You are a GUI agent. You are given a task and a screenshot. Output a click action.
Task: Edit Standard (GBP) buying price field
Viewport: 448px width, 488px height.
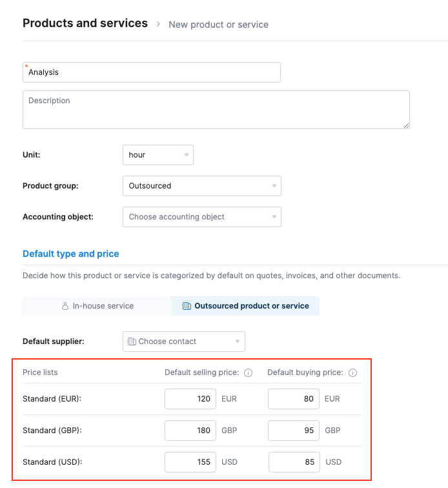294,431
